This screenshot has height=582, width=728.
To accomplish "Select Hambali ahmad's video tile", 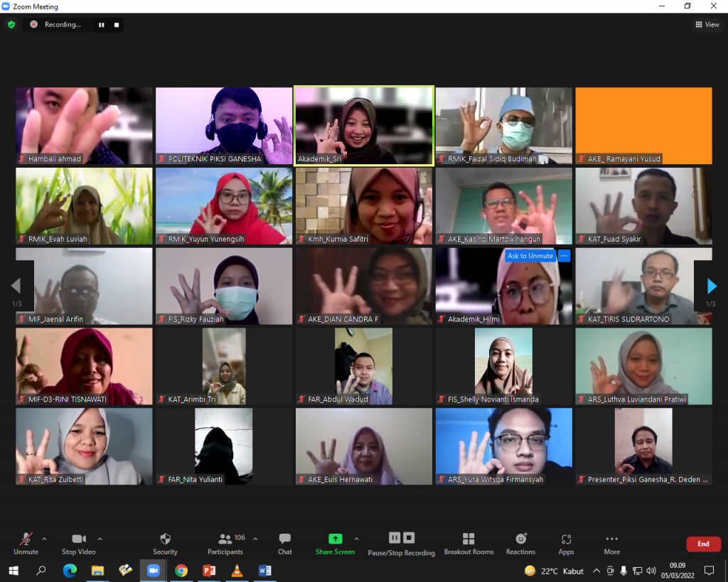I will coord(84,126).
